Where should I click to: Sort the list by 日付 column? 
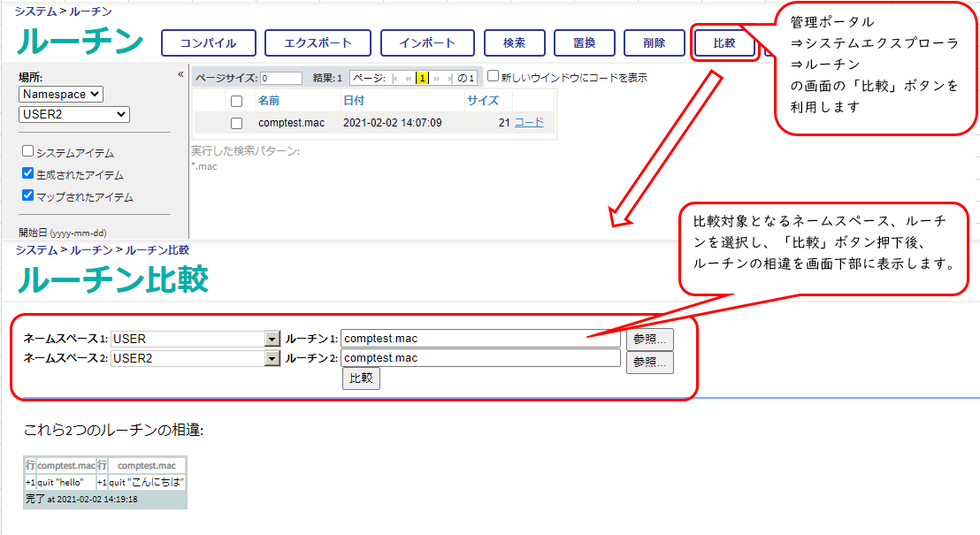pyautogui.click(x=354, y=101)
